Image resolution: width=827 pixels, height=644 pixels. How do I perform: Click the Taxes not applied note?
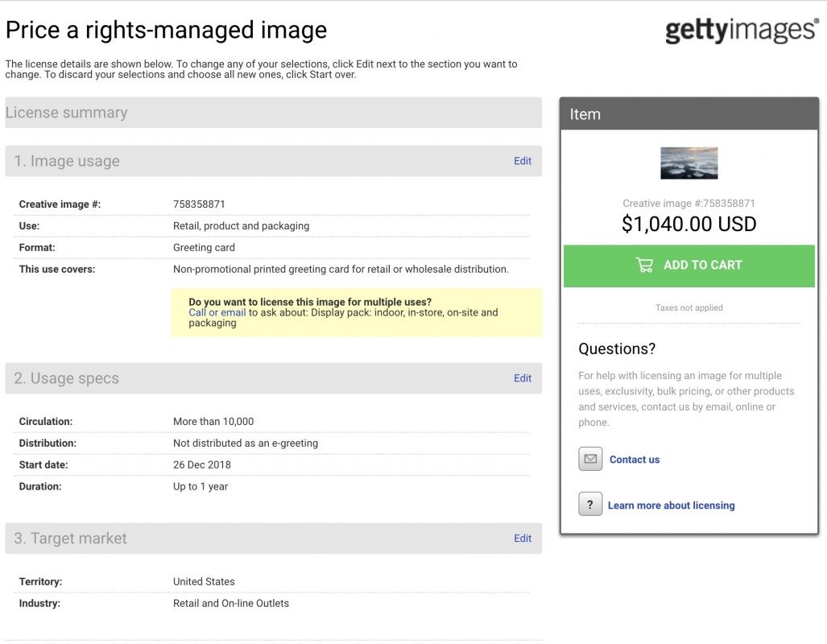pos(688,308)
